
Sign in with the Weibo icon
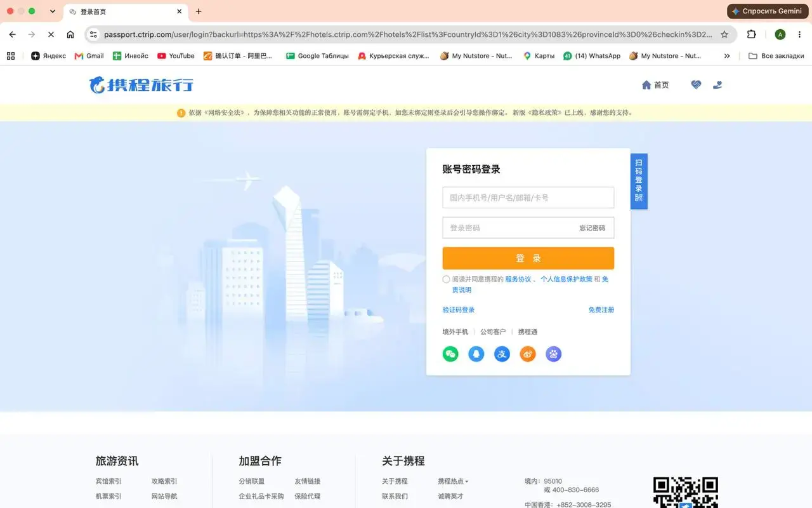pyautogui.click(x=528, y=354)
